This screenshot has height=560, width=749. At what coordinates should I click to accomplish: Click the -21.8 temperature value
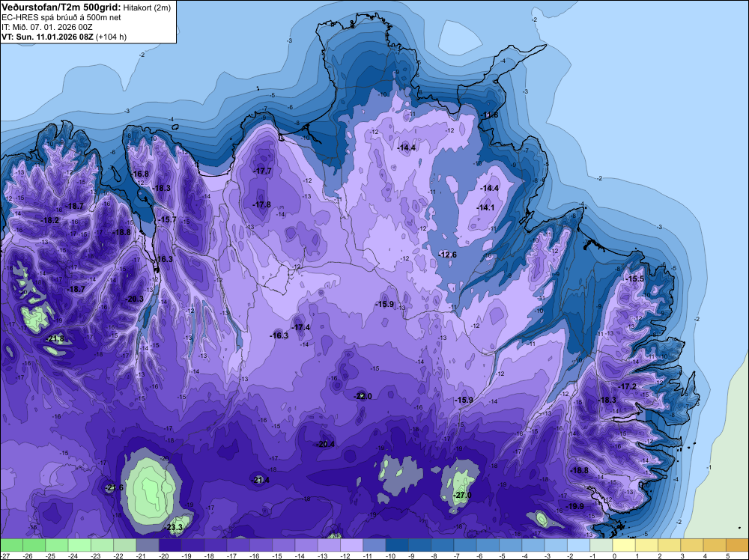click(x=55, y=339)
